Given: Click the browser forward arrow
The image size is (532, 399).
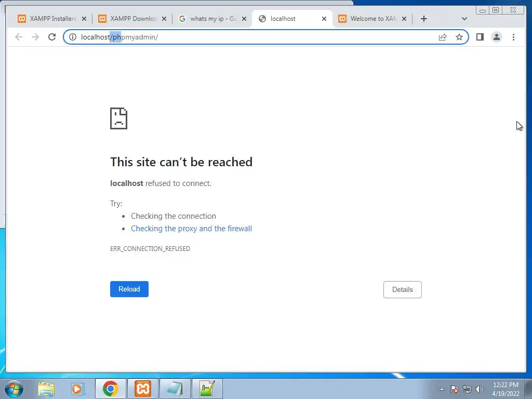Looking at the screenshot, I should [x=35, y=37].
